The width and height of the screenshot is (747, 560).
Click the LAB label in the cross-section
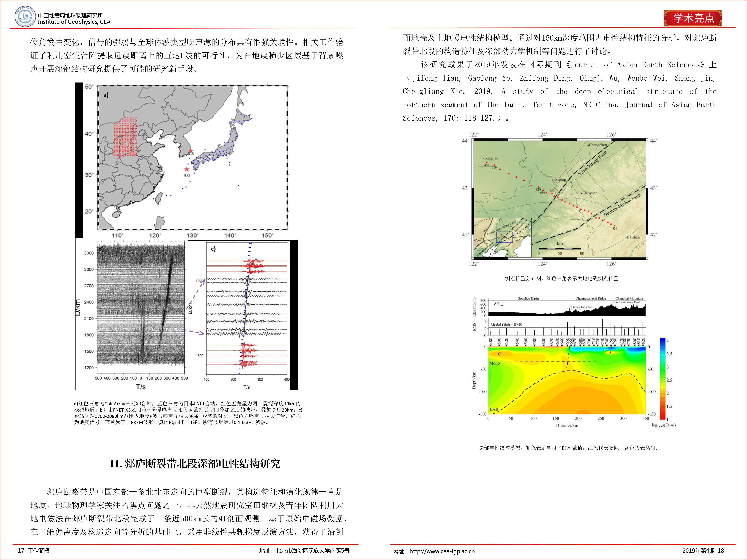coord(494,409)
